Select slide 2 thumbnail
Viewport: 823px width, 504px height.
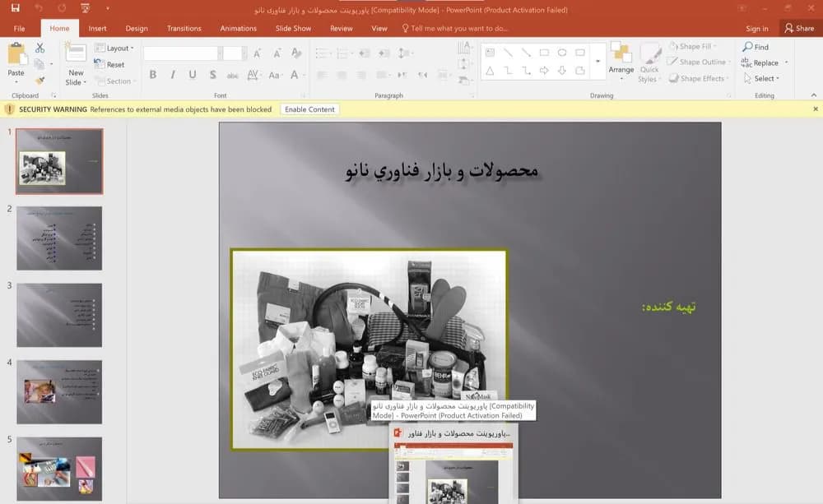(59, 238)
